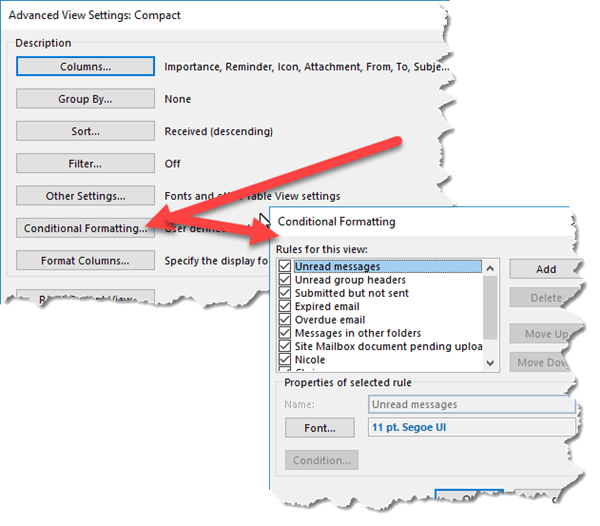Open the Columns... settings button
Viewport: 600px width, 526px height.
pyautogui.click(x=85, y=66)
